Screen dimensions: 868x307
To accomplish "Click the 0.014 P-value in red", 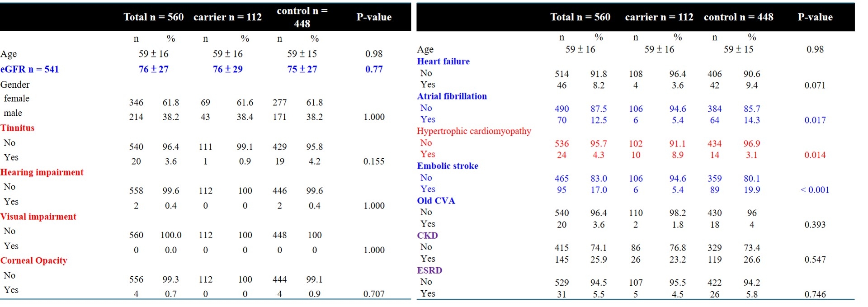I will point(815,155).
